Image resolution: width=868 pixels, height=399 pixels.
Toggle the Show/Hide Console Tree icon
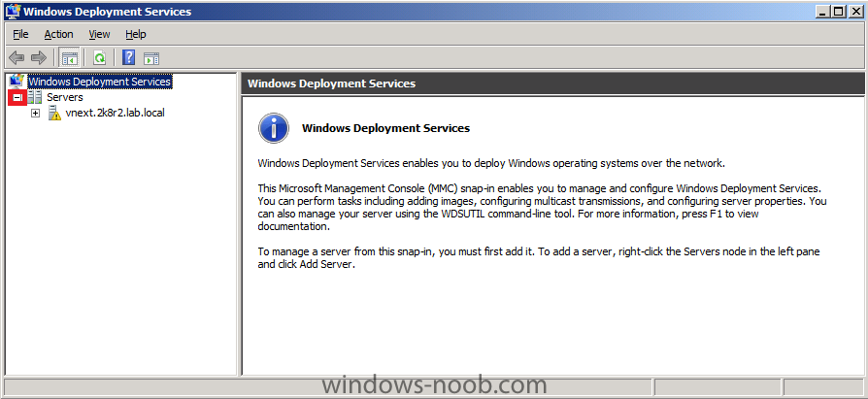(x=70, y=57)
